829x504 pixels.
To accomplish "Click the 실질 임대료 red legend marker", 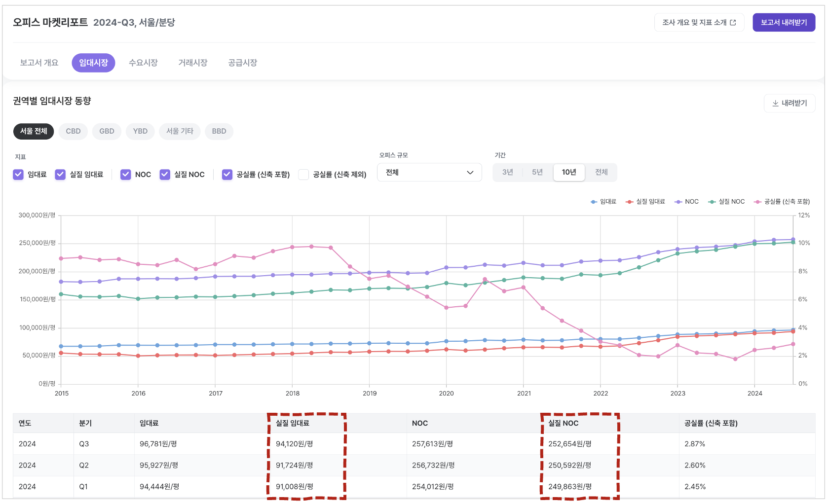I will [x=629, y=202].
